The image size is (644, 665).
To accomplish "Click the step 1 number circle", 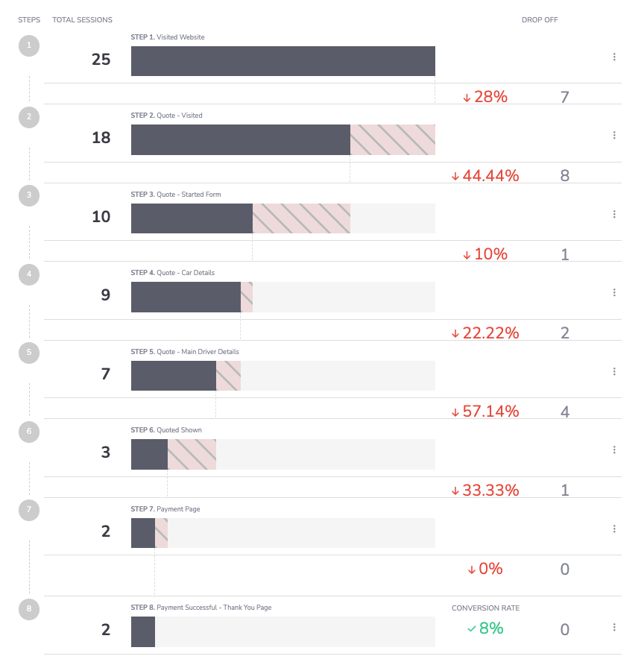I will [x=29, y=46].
